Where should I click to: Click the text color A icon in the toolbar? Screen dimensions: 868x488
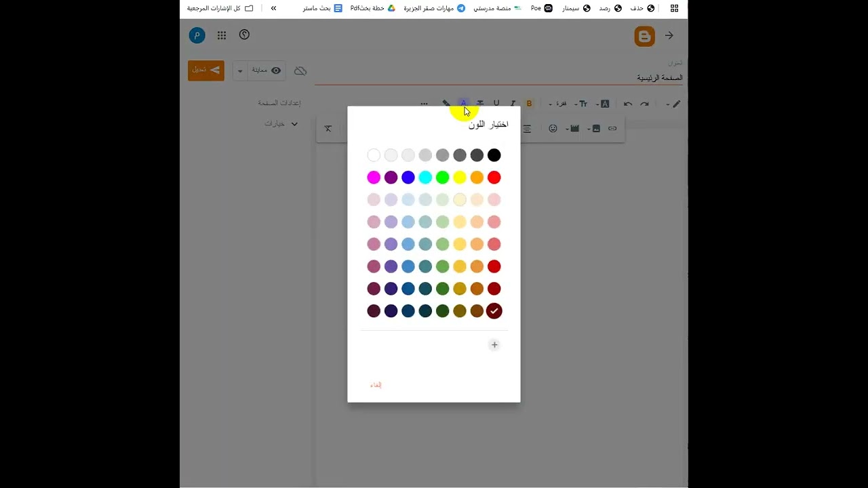pyautogui.click(x=464, y=104)
